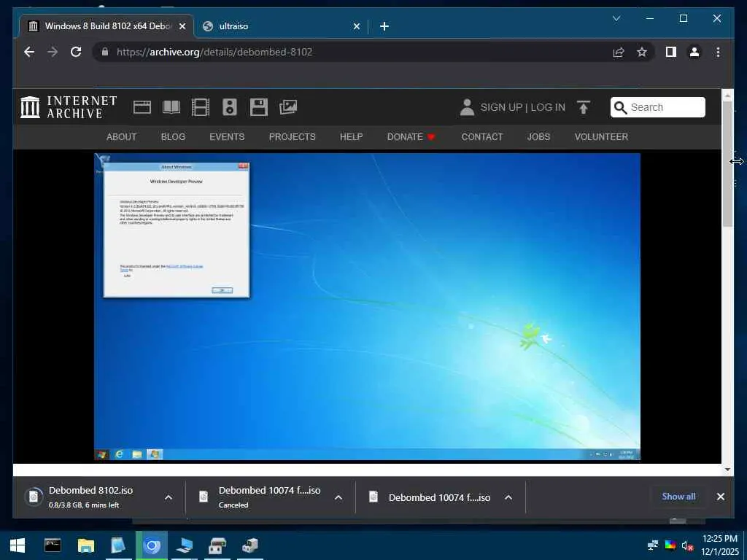Open the VOLUNTEER menu item

[601, 136]
